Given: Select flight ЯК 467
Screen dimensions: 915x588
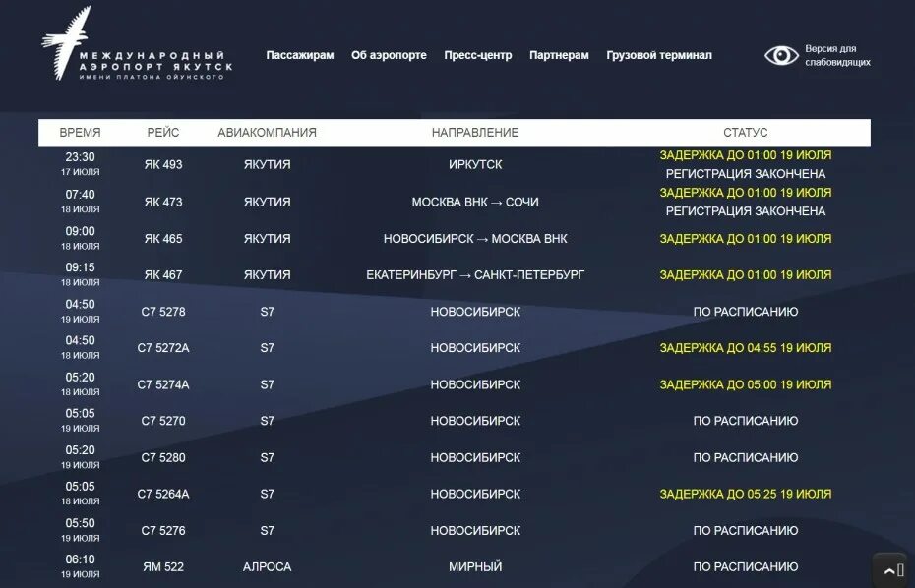Looking at the screenshot, I should (163, 274).
